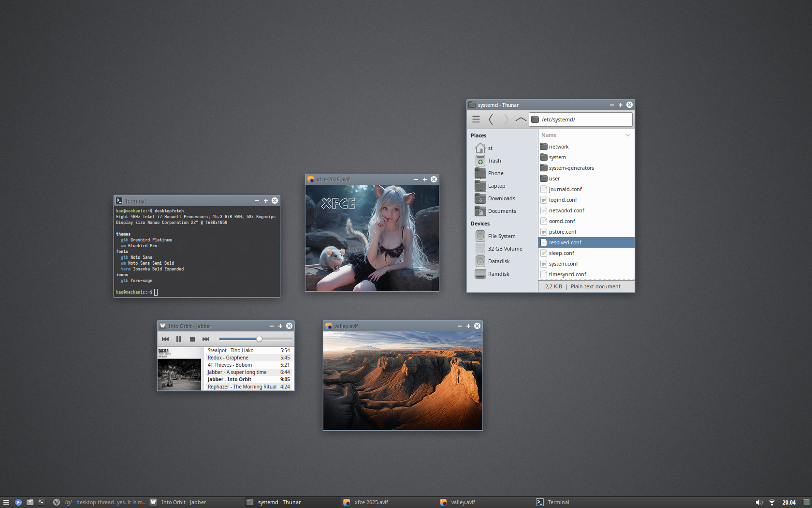812x508 pixels.
Task: Go forward in Thunar
Action: click(506, 119)
